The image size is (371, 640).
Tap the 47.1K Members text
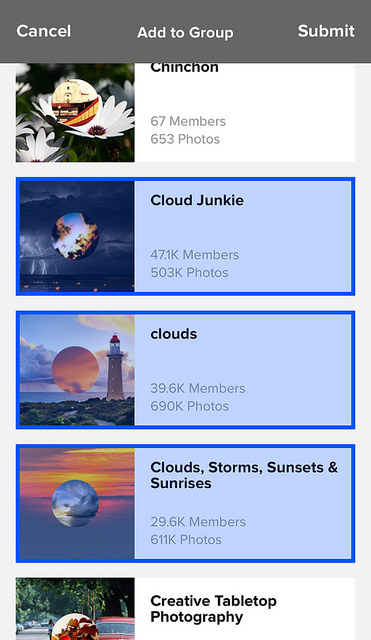coord(195,255)
